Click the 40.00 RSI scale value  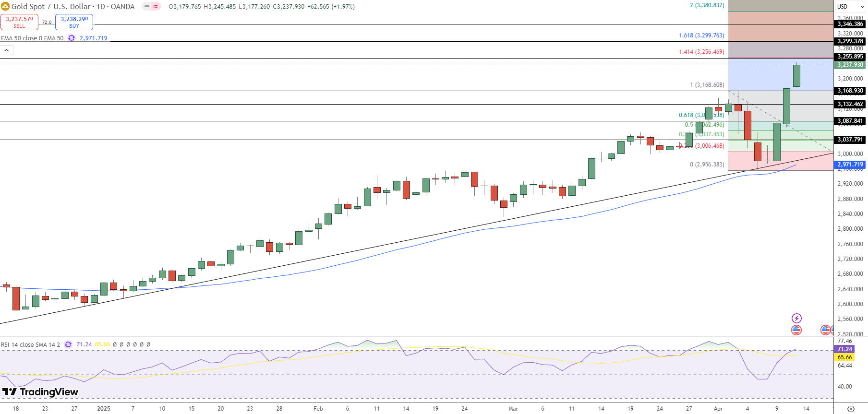click(x=845, y=387)
